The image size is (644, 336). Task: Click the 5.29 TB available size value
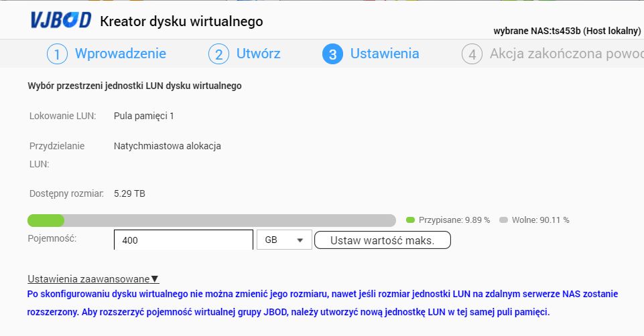[129, 193]
